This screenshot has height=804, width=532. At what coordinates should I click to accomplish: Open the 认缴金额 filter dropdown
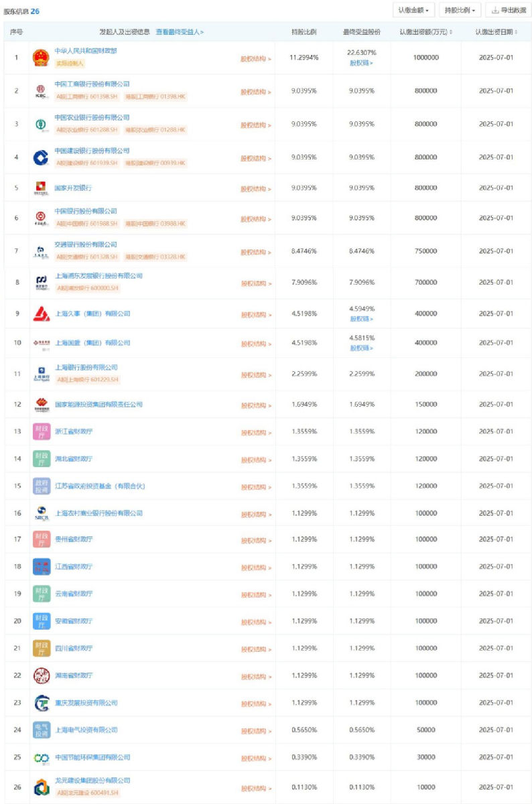point(413,10)
